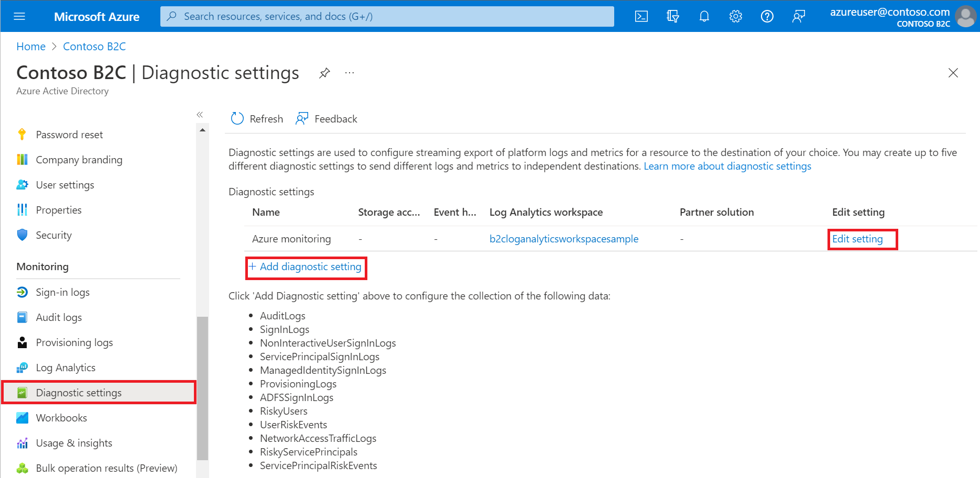Open the b2cloganalyticsworkspacesample workspace link
The height and width of the screenshot is (478, 980).
click(x=564, y=239)
